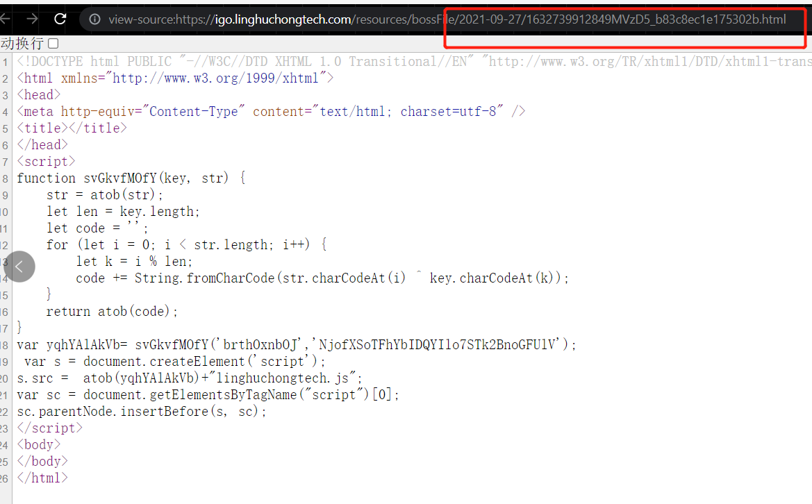Click the function svGkvfMOfY declaration
Viewport: 812px width, 504px height.
click(x=131, y=178)
